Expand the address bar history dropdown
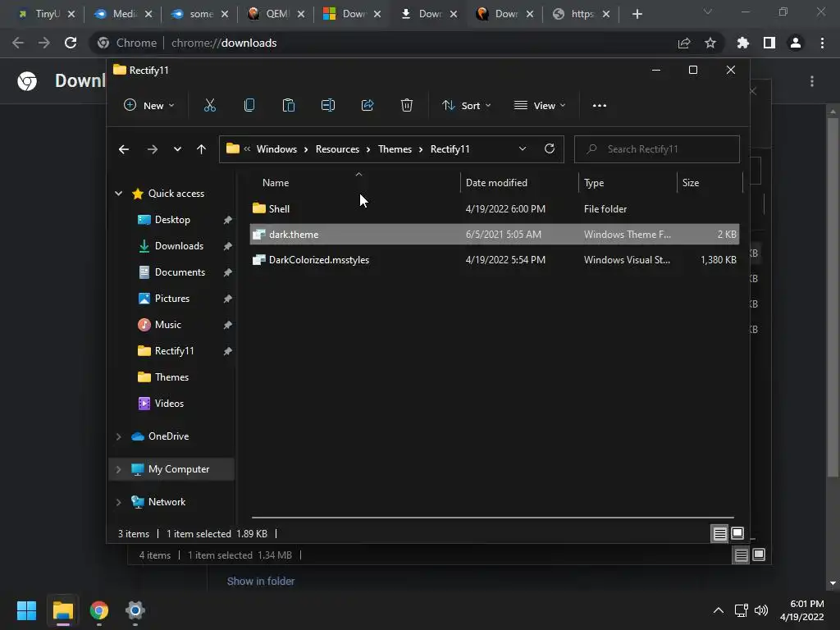The width and height of the screenshot is (840, 630). point(523,149)
